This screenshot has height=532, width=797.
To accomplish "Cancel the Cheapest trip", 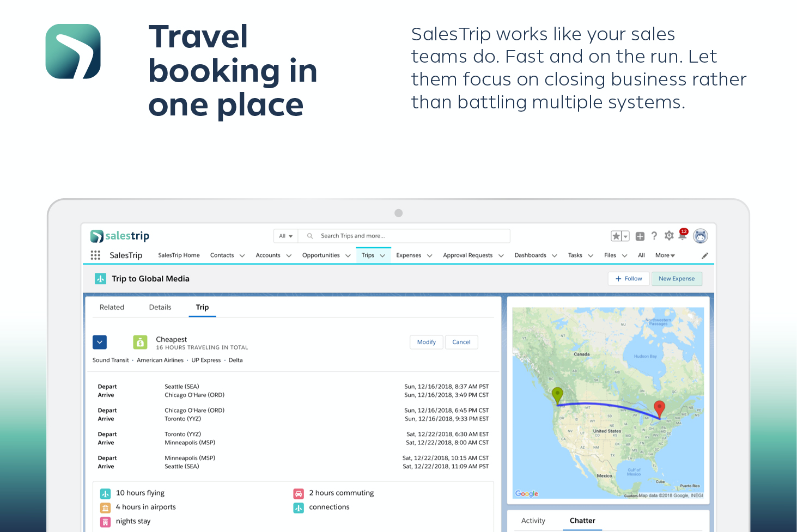I will (461, 342).
